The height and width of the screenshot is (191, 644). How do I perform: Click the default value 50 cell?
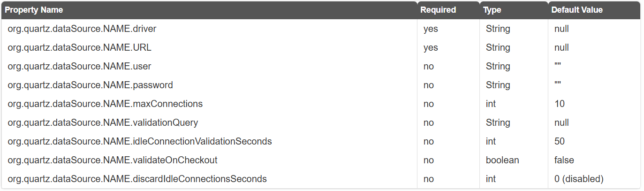pos(594,141)
